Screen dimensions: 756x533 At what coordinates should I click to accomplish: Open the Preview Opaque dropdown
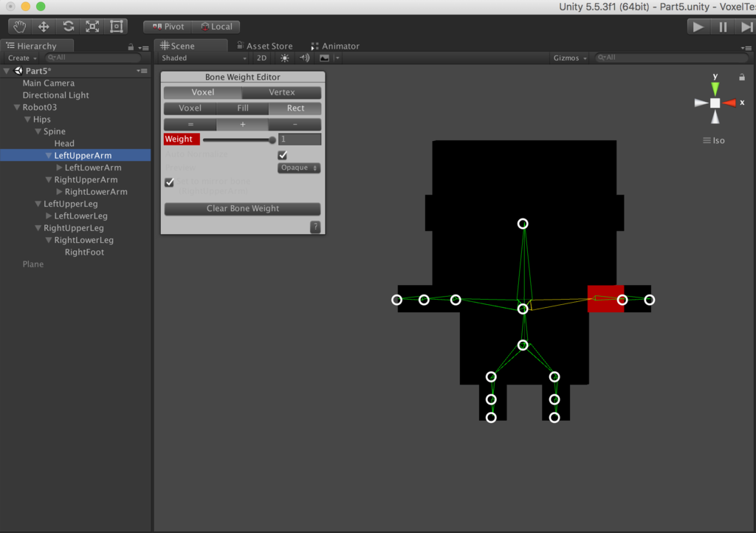(299, 168)
